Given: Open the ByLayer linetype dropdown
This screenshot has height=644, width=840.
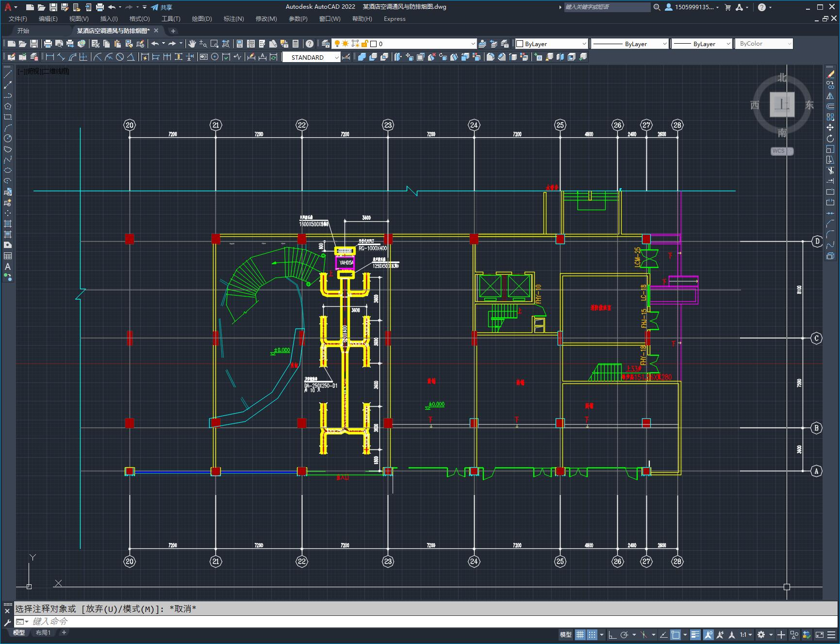Looking at the screenshot, I should pos(664,44).
